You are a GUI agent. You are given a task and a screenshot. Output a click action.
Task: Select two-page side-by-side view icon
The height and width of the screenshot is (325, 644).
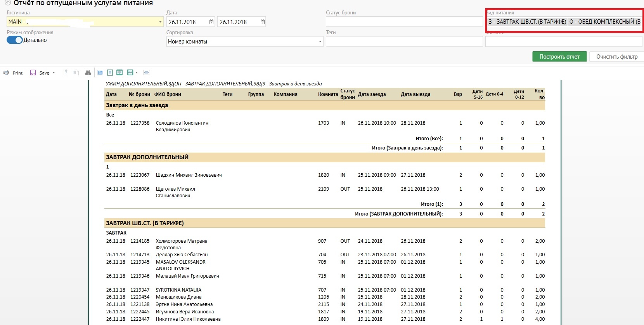pos(119,73)
